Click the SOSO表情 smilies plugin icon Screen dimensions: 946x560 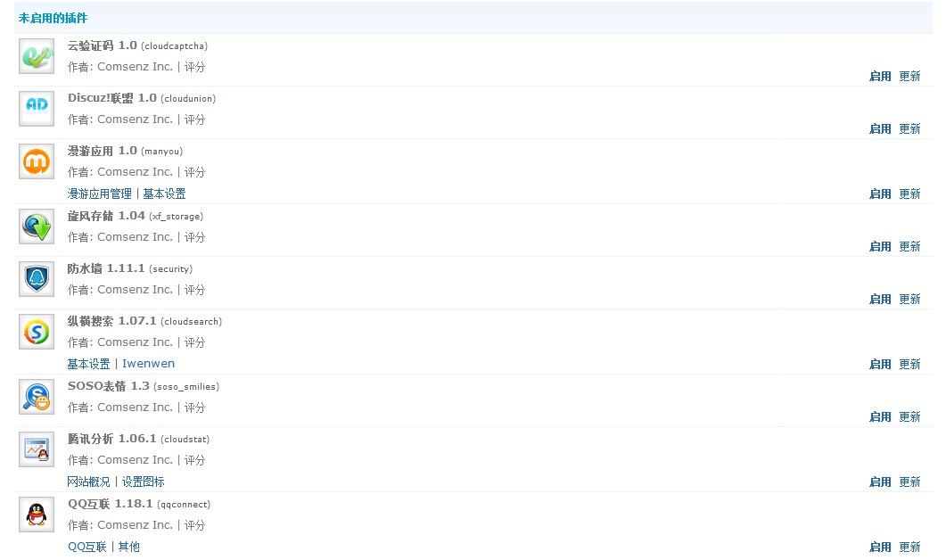pos(37,397)
